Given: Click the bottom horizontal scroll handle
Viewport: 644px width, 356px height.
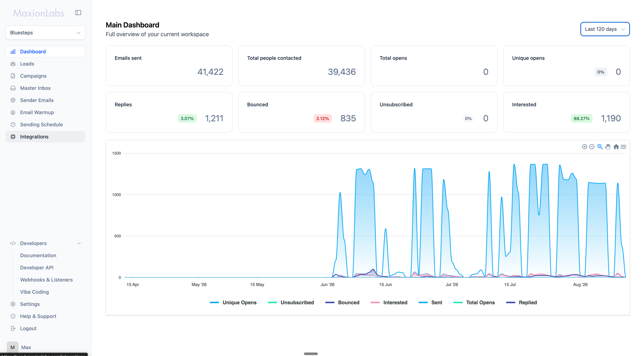Looking at the screenshot, I should tap(311, 354).
